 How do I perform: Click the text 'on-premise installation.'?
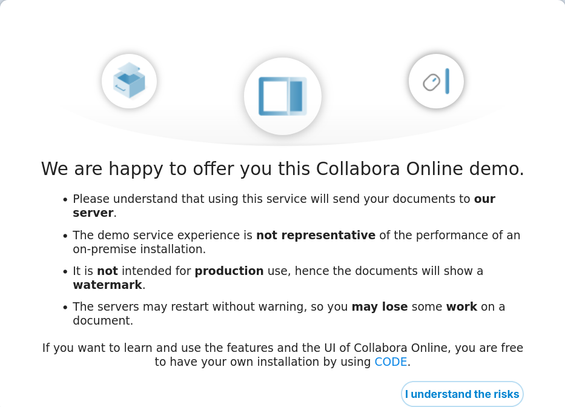pos(139,249)
